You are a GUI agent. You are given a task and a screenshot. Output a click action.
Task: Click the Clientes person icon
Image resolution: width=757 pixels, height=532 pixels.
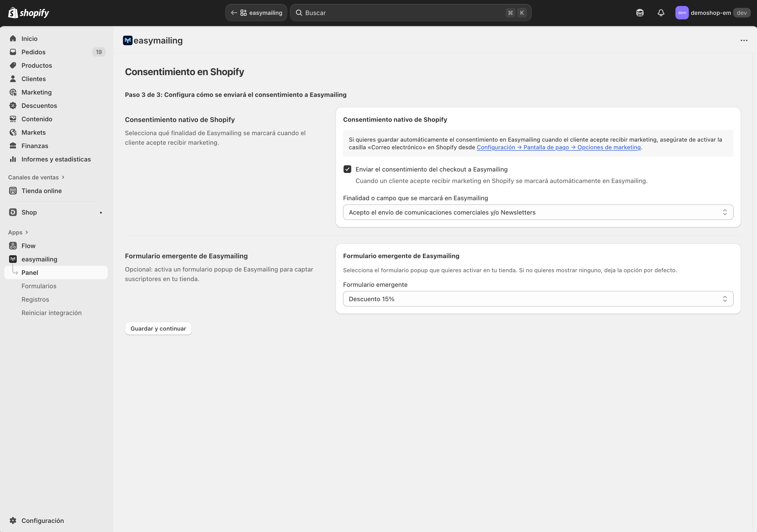point(13,79)
